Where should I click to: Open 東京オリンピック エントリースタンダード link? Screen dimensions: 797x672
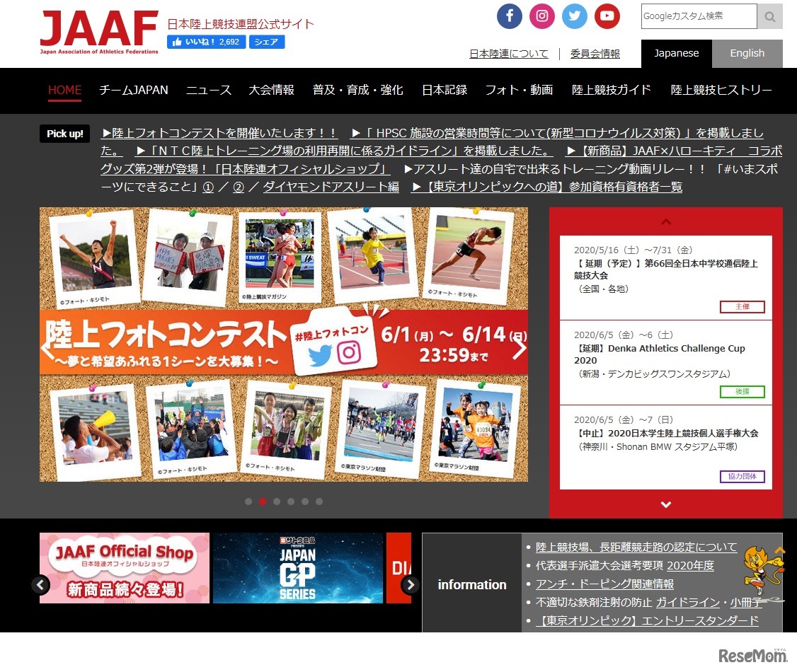647,620
